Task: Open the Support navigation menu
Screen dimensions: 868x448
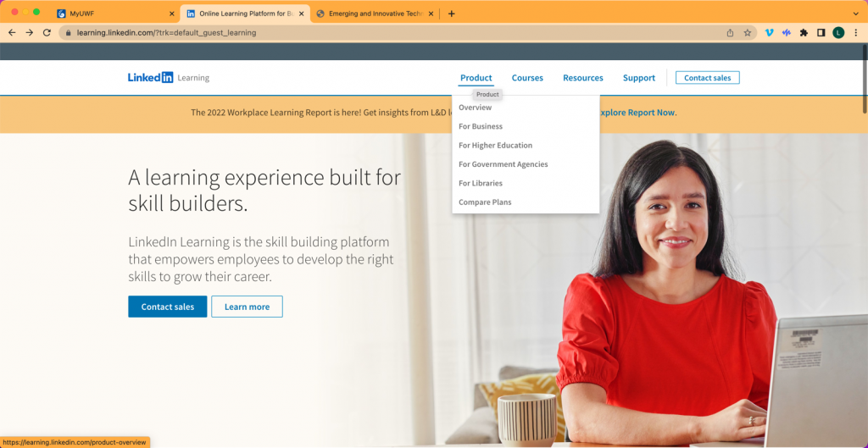Action: click(x=639, y=78)
